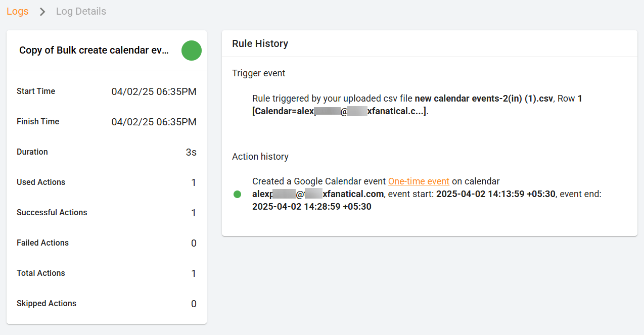Click the Start Time value 04/02/25 06:35PM
This screenshot has width=644, height=335.
tap(154, 91)
